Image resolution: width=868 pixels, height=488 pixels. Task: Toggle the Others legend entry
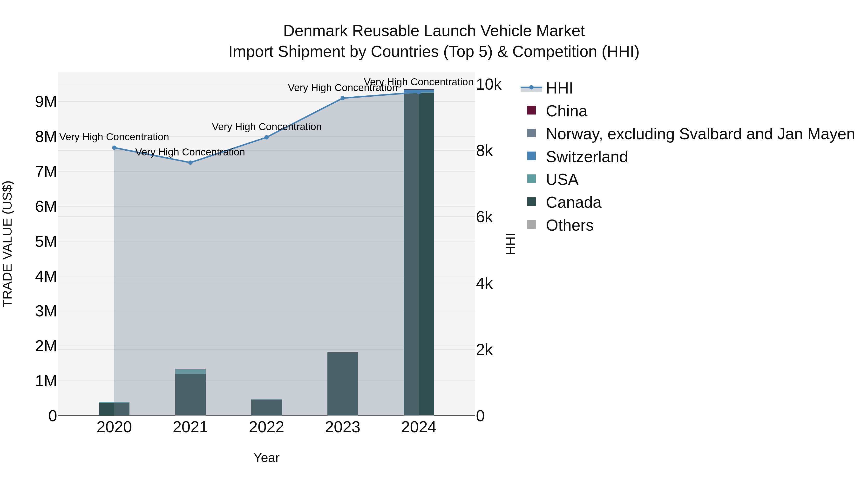pyautogui.click(x=560, y=225)
